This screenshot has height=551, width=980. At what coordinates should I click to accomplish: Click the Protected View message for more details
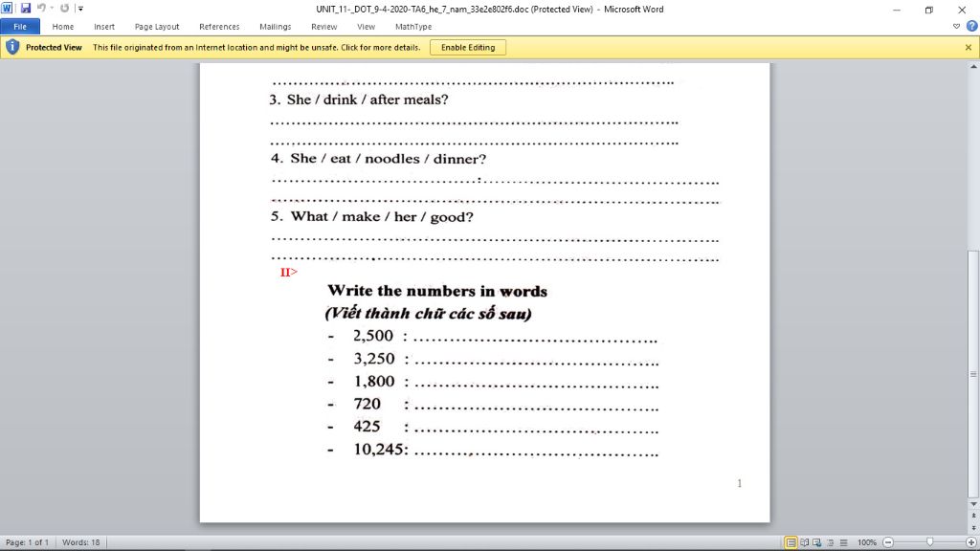tap(256, 48)
